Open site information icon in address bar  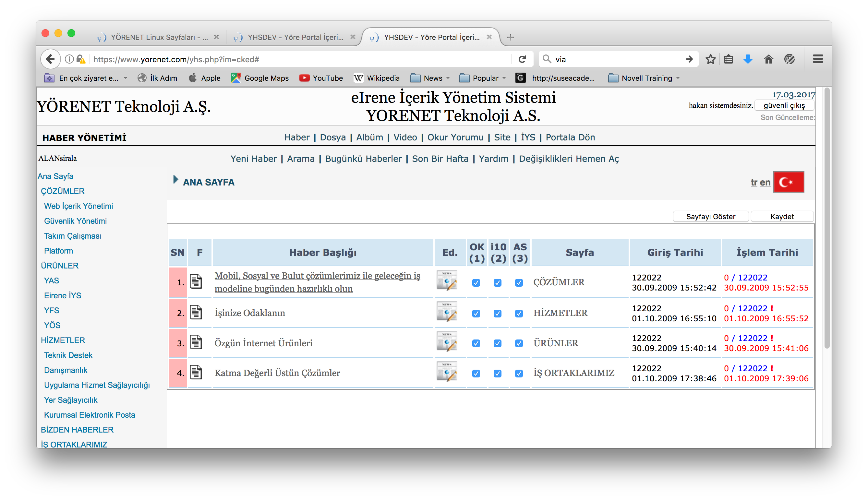(x=69, y=59)
